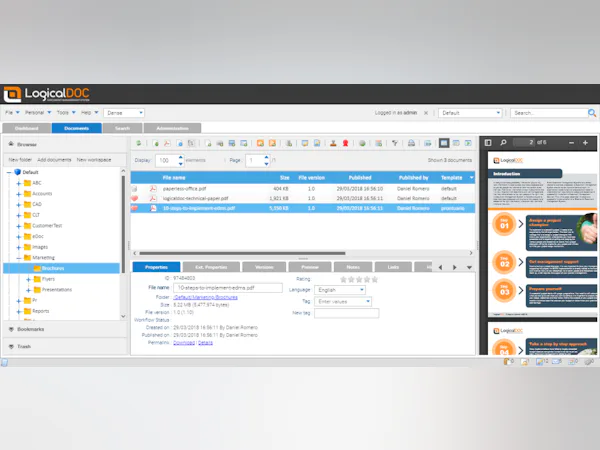The width and height of the screenshot is (600, 450).
Task: Click the first orange image toolbar icon
Action: click(x=260, y=143)
